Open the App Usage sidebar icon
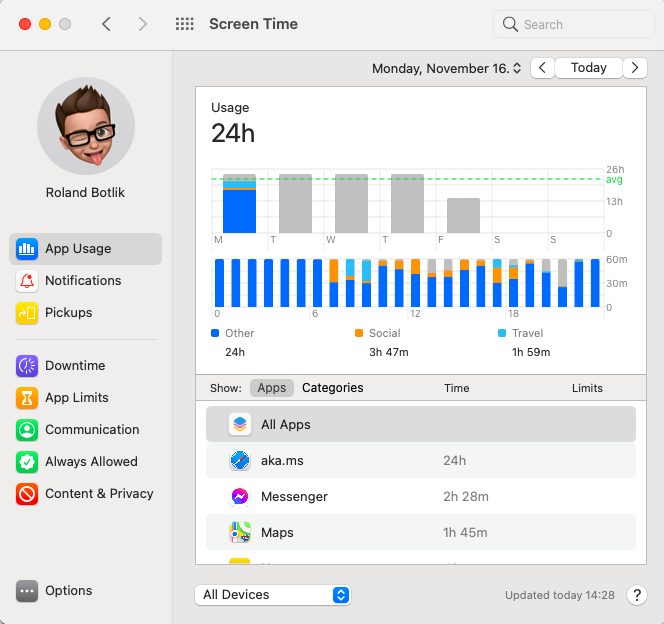Viewport: 664px width, 624px height. pyautogui.click(x=27, y=248)
